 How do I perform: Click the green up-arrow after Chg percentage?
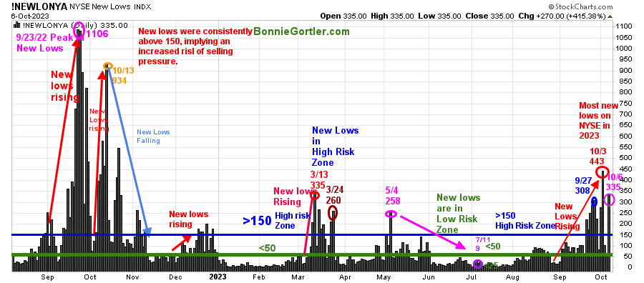click(x=610, y=16)
